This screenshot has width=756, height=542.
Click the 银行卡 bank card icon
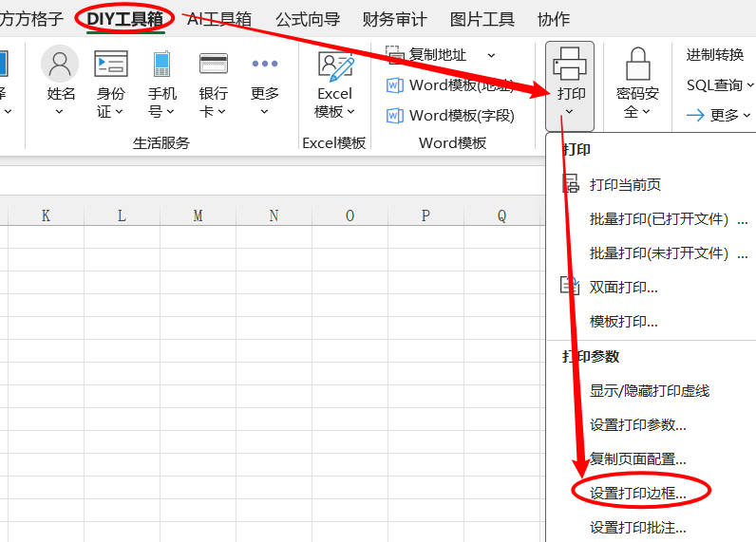coord(214,65)
